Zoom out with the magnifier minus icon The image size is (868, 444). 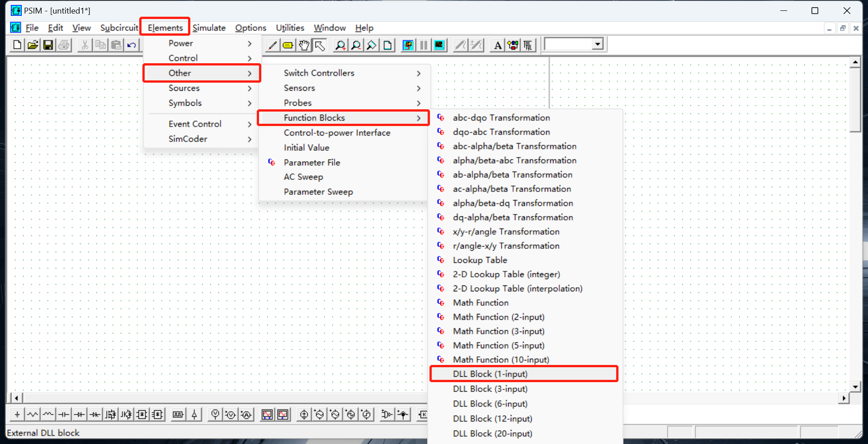tap(356, 45)
